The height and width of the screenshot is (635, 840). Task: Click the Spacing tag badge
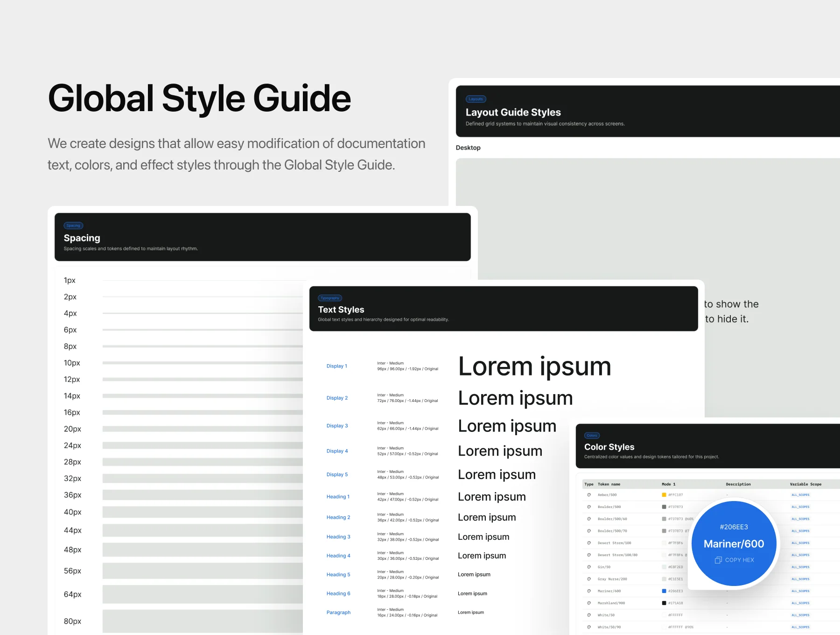[x=73, y=226]
